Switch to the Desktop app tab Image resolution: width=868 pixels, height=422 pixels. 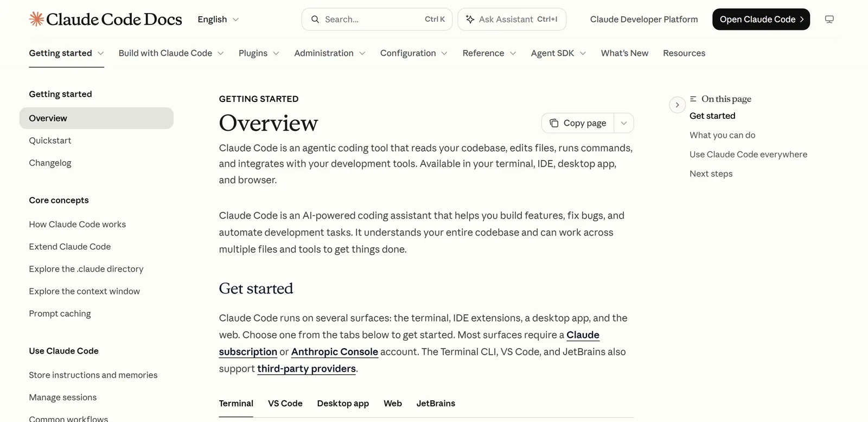tap(343, 404)
